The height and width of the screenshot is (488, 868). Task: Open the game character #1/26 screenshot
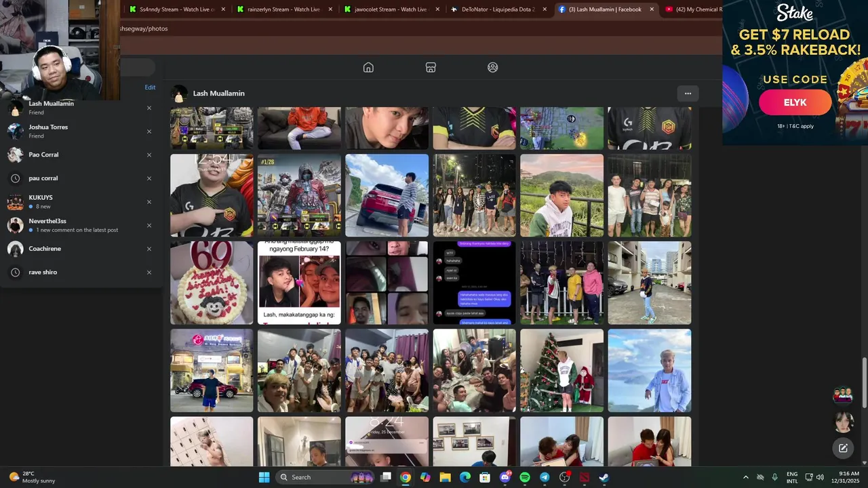(299, 195)
